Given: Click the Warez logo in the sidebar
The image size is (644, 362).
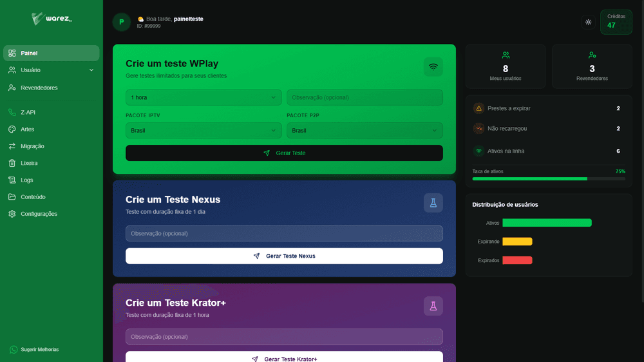Looking at the screenshot, I should [x=52, y=19].
